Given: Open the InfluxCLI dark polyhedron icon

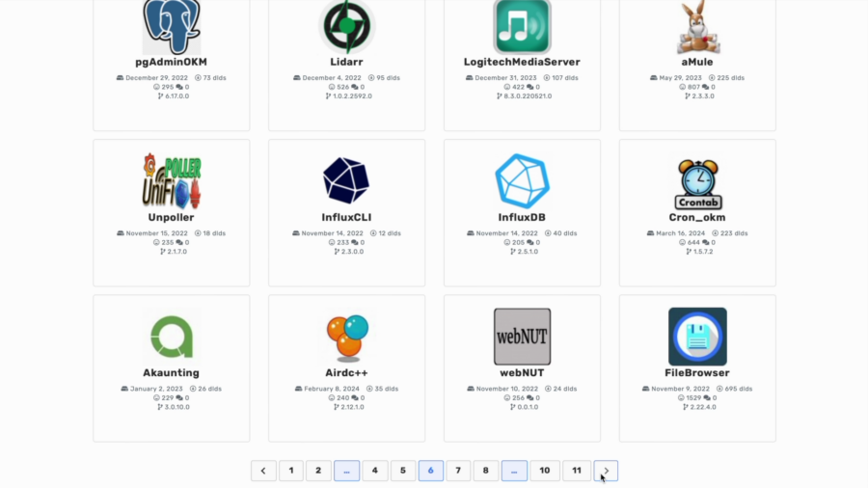Looking at the screenshot, I should pyautogui.click(x=346, y=181).
